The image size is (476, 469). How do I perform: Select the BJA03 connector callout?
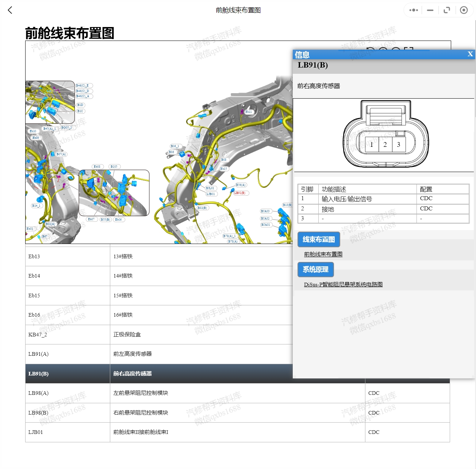click(265, 211)
